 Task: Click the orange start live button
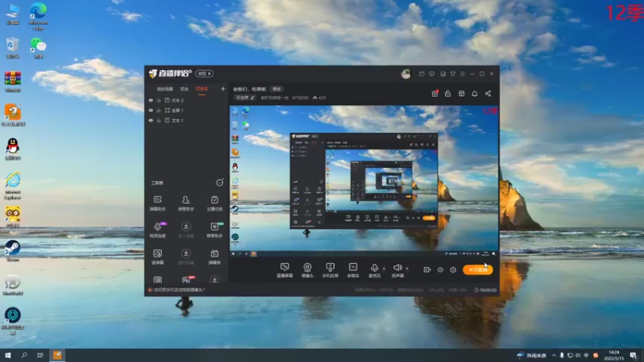477,269
